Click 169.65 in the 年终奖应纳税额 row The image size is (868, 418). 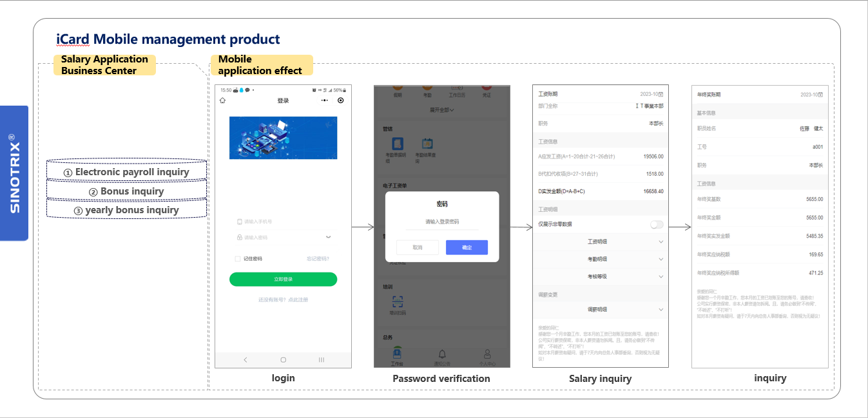click(816, 254)
